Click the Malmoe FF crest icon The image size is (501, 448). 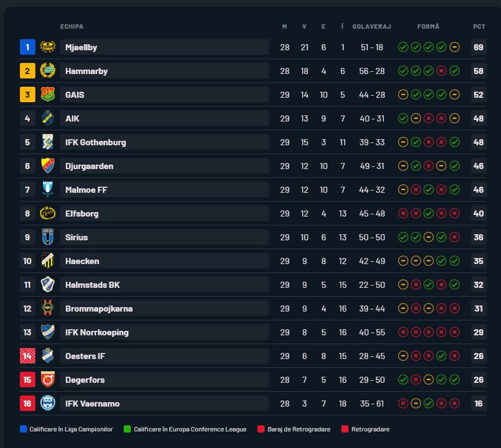[x=48, y=190]
